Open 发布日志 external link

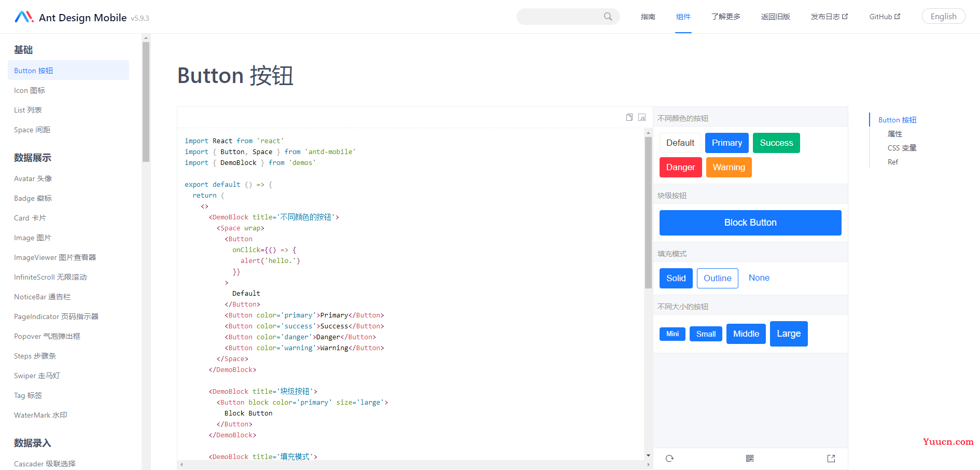click(829, 17)
